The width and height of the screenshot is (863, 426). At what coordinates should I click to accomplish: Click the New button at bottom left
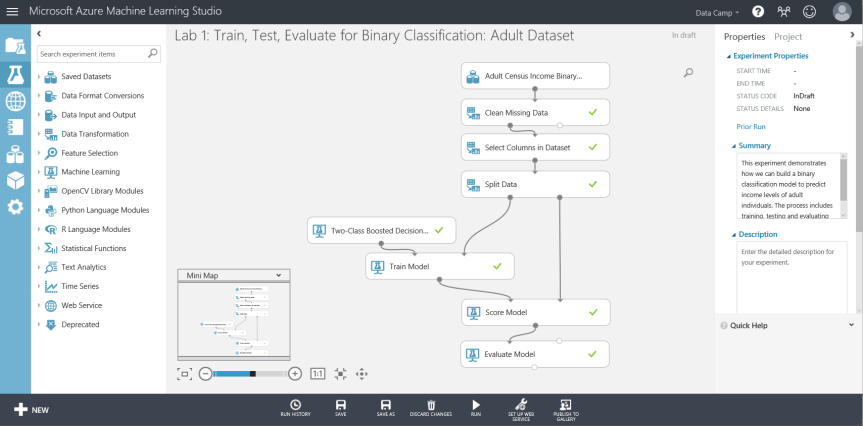pos(30,409)
